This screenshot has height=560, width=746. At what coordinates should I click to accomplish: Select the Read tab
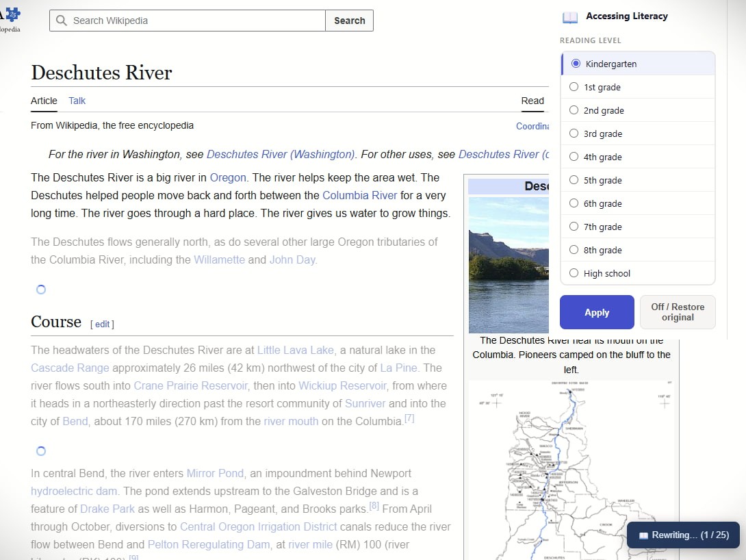pyautogui.click(x=532, y=101)
